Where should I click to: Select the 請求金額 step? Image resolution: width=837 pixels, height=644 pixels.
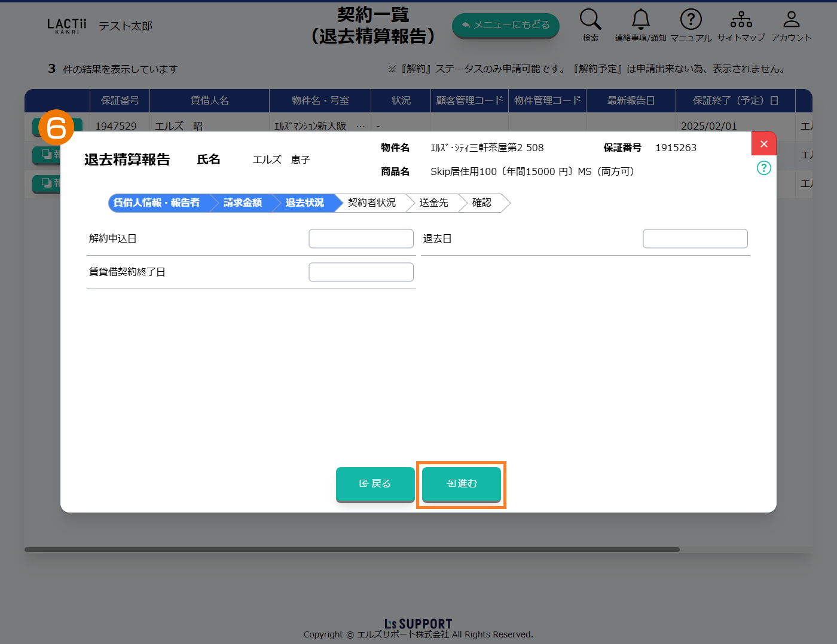(x=243, y=203)
